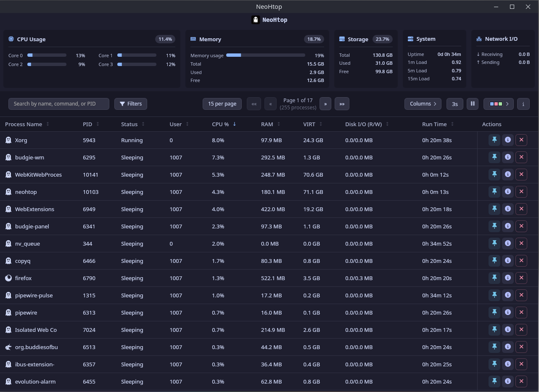Pause the process list refresh
Image resolution: width=539 pixels, height=392 pixels.
473,104
